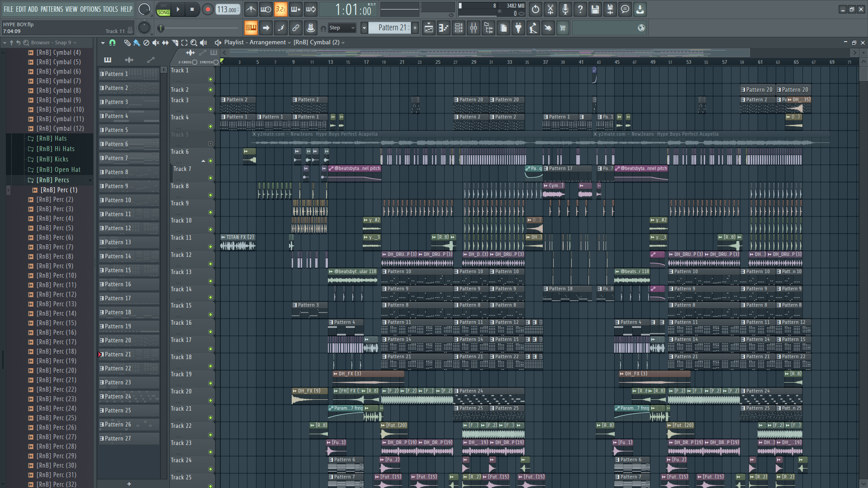Open the TOOLS menu
This screenshot has height=488, width=868.
110,9
